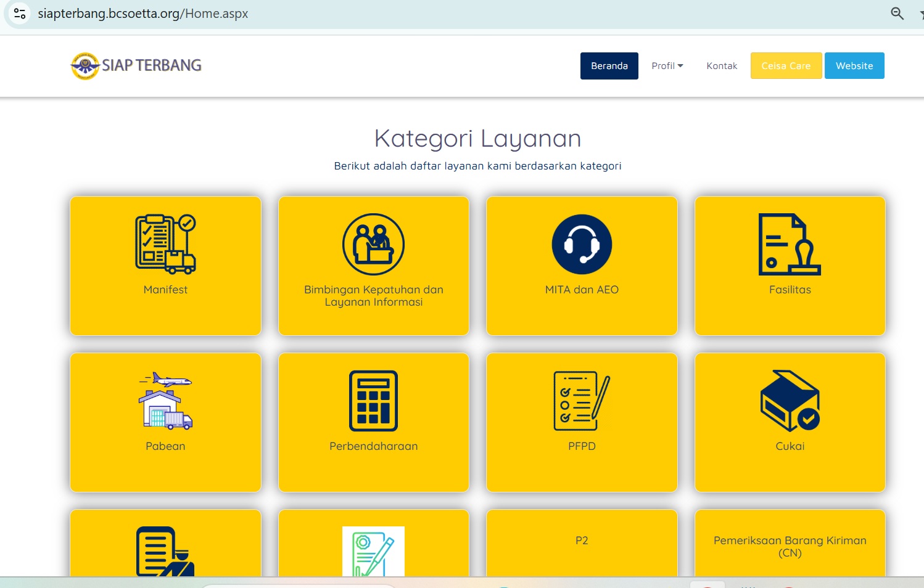The width and height of the screenshot is (924, 588).
Task: Click the browser address bar URL
Action: pyautogui.click(x=143, y=14)
